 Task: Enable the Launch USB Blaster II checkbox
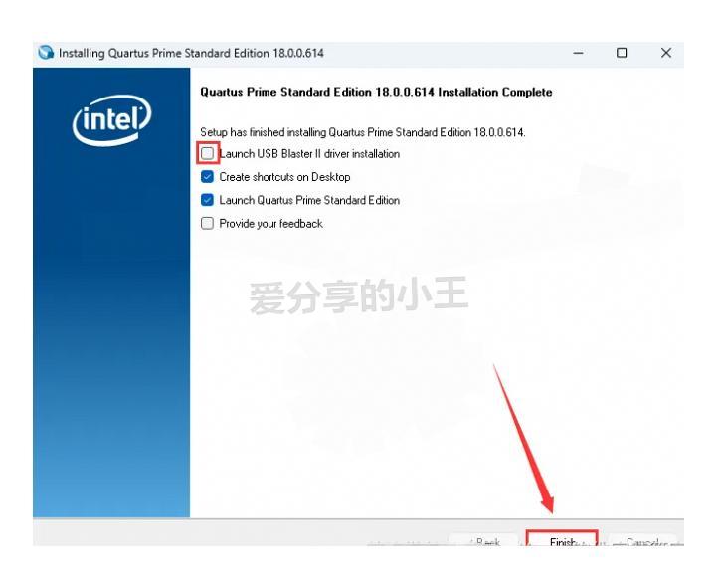coord(208,153)
